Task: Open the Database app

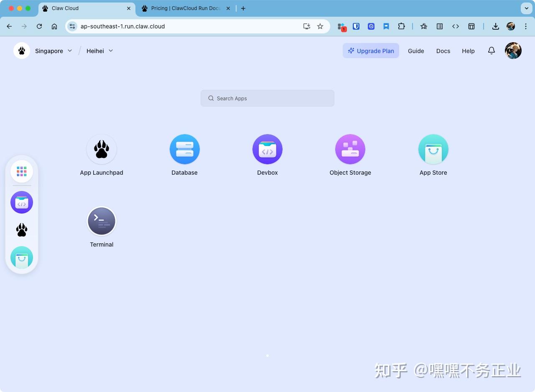Action: click(x=184, y=149)
